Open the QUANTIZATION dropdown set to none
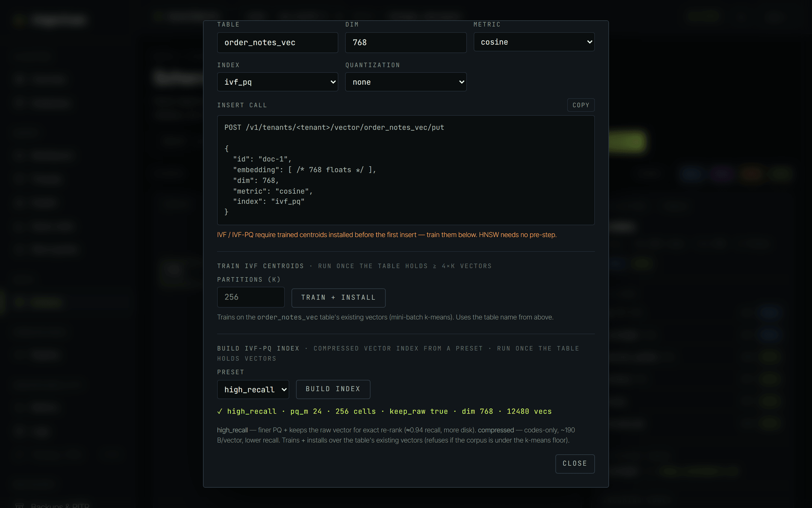 click(x=406, y=82)
